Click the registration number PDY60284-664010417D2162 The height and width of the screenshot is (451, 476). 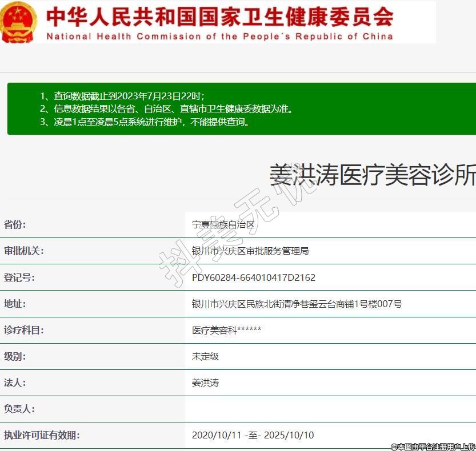(254, 277)
